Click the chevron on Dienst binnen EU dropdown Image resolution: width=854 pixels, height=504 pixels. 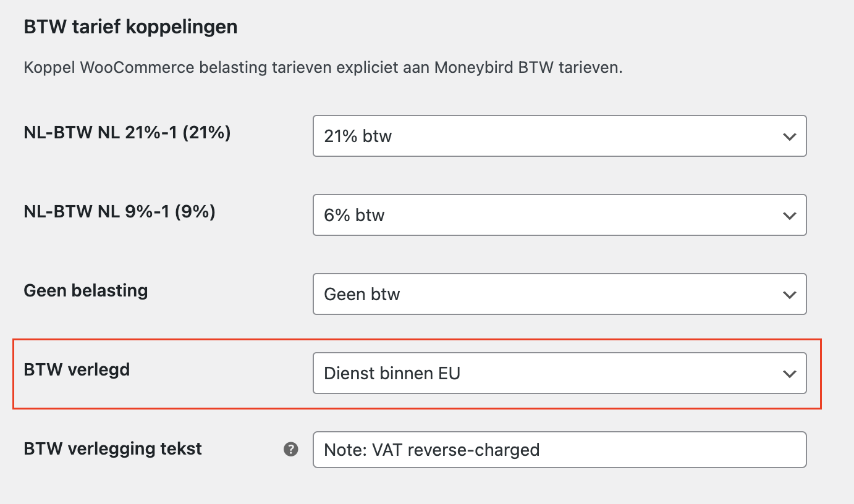click(x=789, y=374)
